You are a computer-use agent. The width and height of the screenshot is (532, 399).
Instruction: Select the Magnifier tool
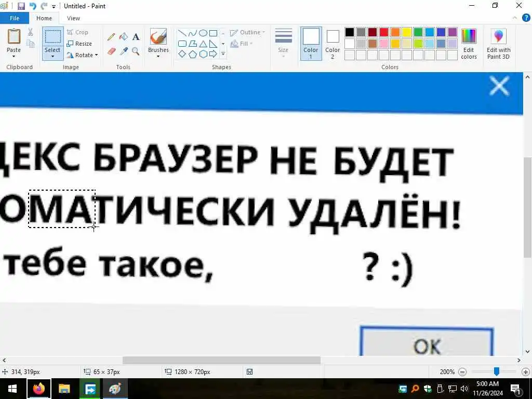136,51
